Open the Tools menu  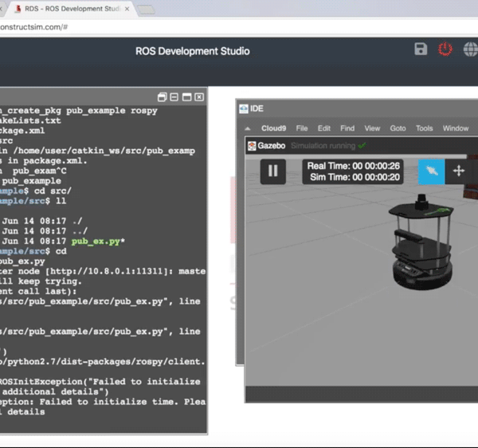point(424,128)
